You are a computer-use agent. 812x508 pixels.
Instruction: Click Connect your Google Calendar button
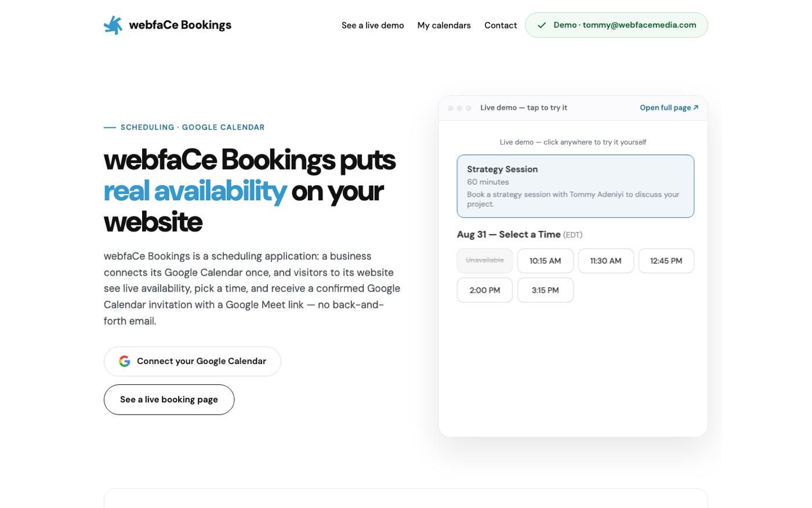(193, 361)
